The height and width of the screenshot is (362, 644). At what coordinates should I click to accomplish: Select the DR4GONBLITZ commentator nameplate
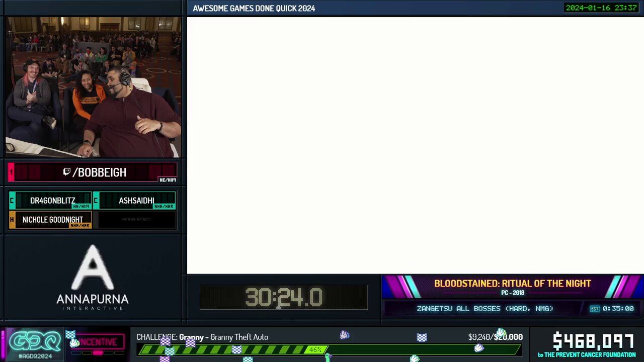(50, 201)
